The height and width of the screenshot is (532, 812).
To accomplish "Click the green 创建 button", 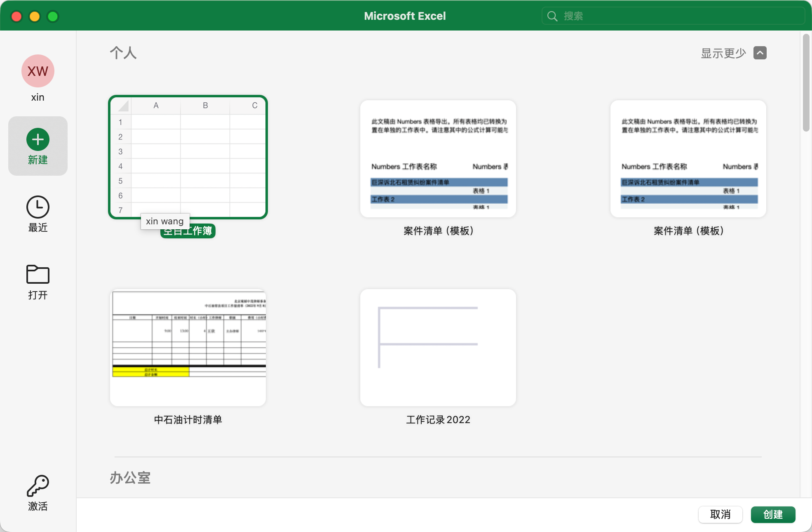I will coord(773,514).
